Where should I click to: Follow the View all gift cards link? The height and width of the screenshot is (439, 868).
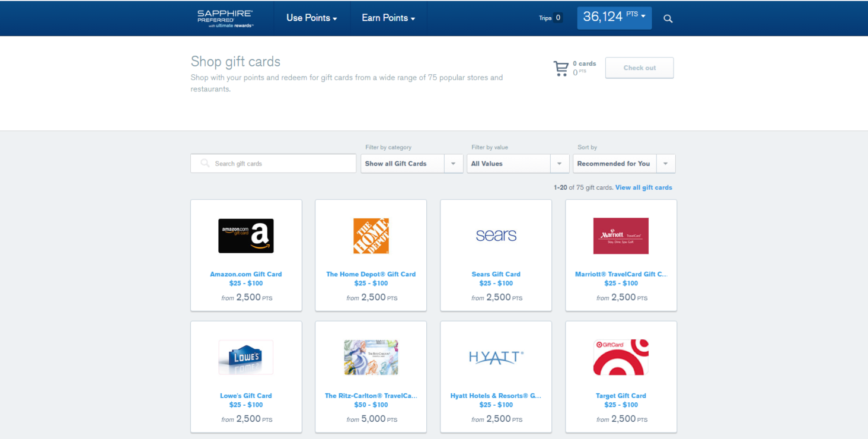pyautogui.click(x=644, y=187)
